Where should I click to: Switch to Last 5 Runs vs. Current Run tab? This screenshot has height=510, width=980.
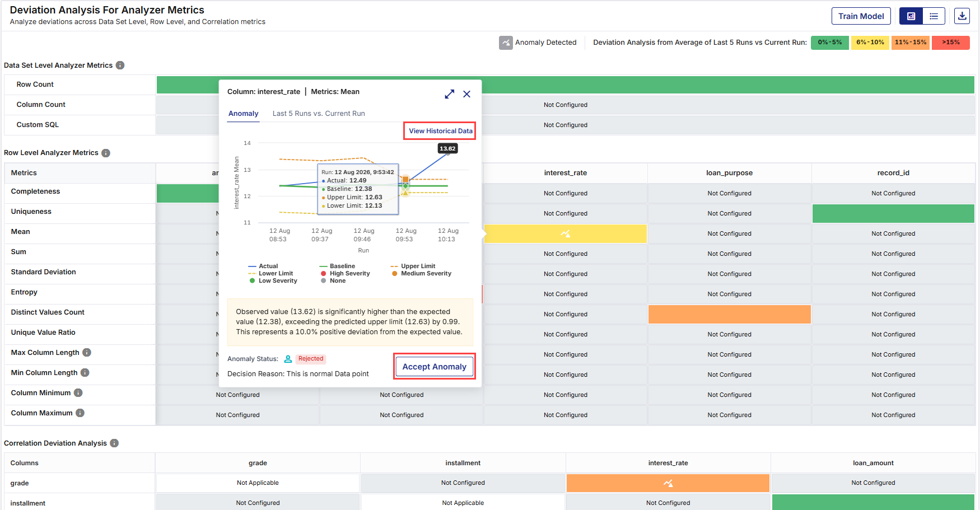[319, 114]
